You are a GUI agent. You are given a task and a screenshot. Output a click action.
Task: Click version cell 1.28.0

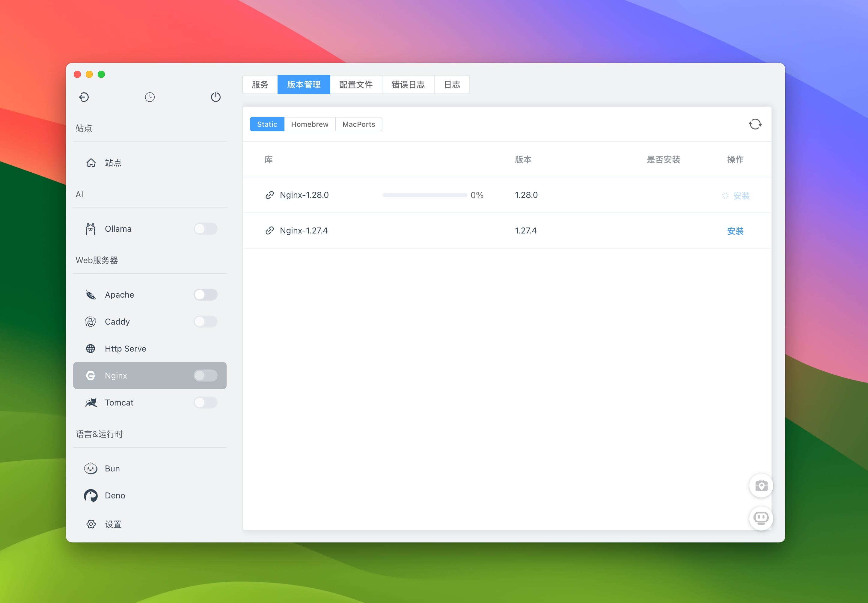pyautogui.click(x=526, y=195)
